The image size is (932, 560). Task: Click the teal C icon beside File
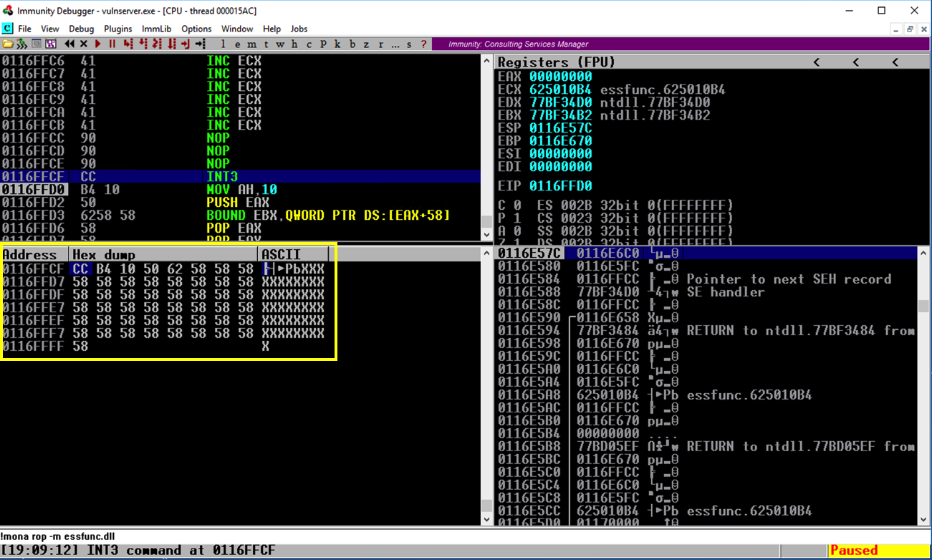point(7,29)
